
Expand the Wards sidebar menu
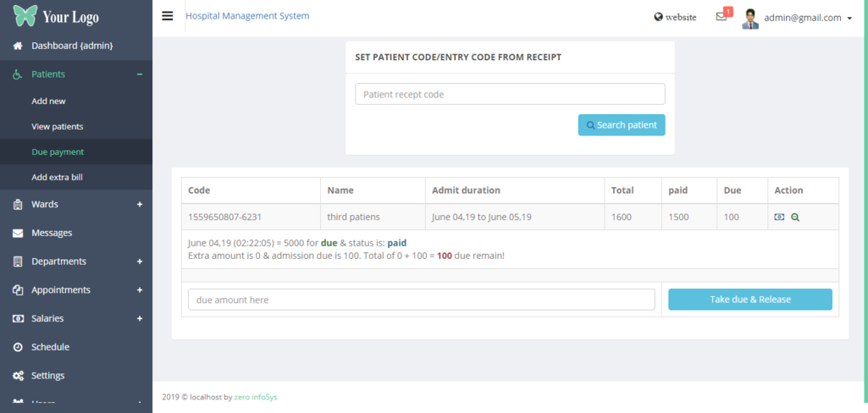click(140, 204)
